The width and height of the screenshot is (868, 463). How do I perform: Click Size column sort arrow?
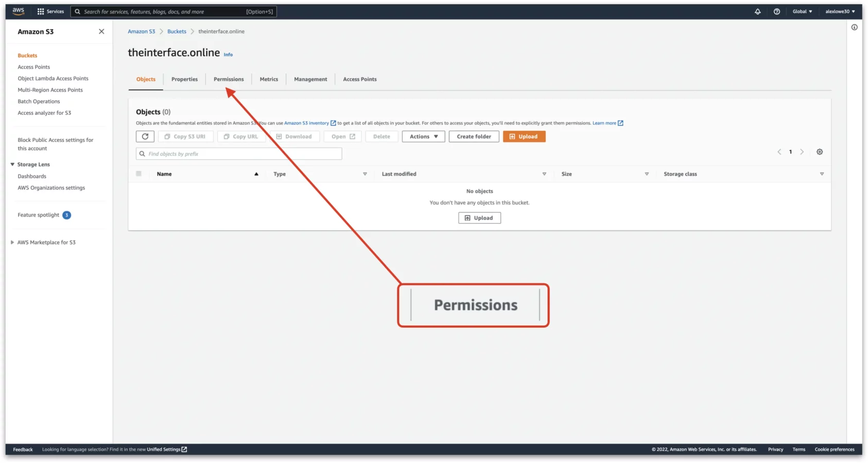coord(647,174)
